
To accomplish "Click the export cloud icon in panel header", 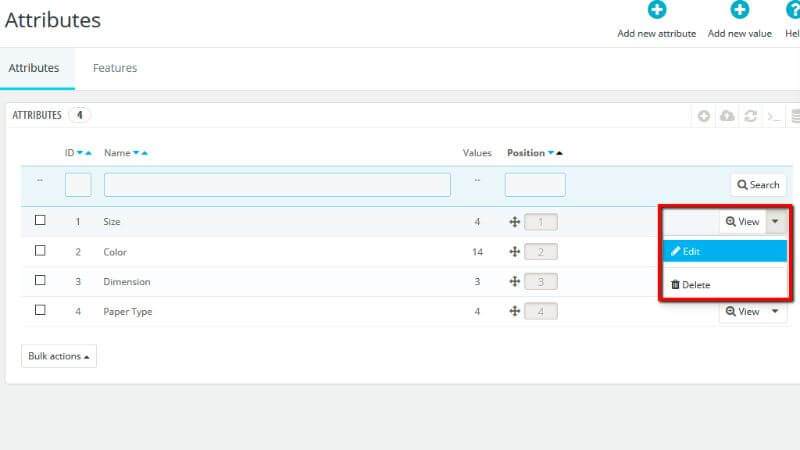I will coord(727,116).
